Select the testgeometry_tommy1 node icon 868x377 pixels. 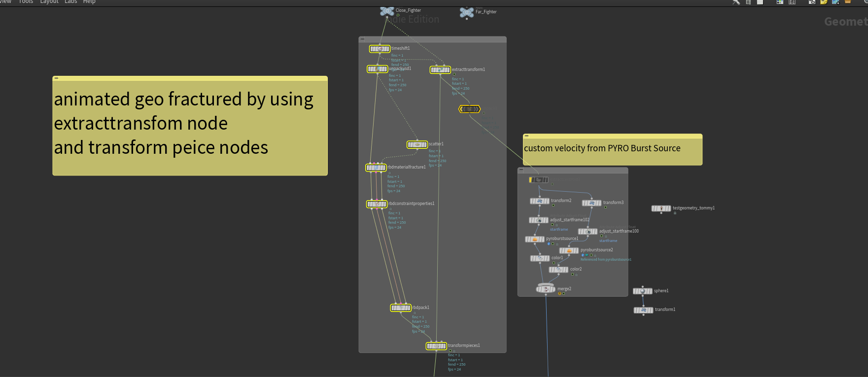pos(661,208)
